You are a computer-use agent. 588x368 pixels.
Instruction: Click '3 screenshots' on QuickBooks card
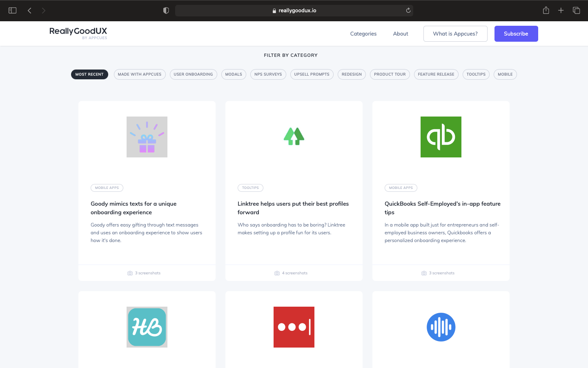[x=442, y=273]
